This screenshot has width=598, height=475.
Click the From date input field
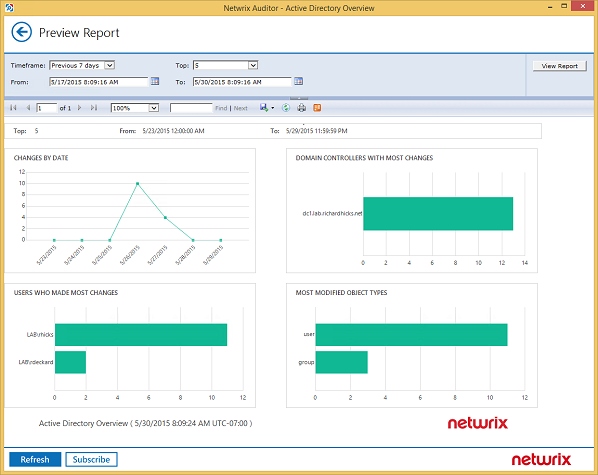98,82
